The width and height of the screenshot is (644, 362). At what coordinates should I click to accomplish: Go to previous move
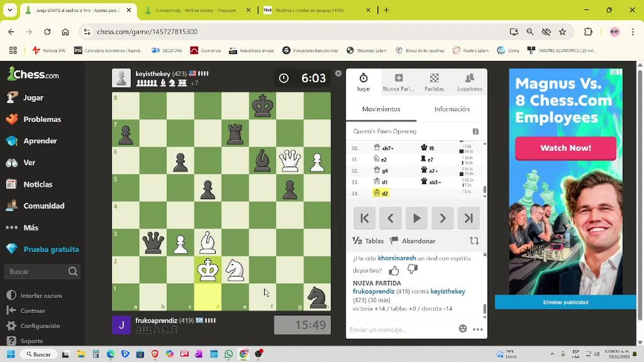tap(390, 218)
